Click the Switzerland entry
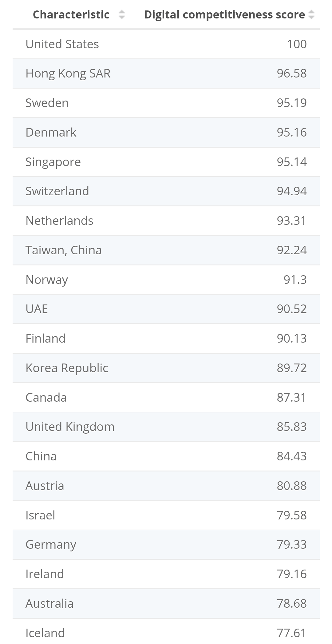Viewport: 332px width, 644px height. [57, 191]
